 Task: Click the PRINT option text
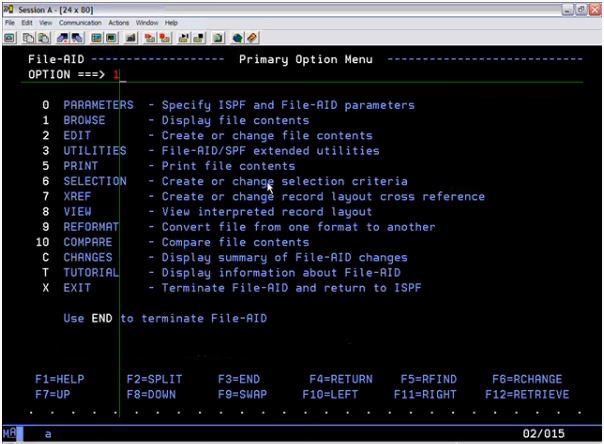[x=81, y=166]
